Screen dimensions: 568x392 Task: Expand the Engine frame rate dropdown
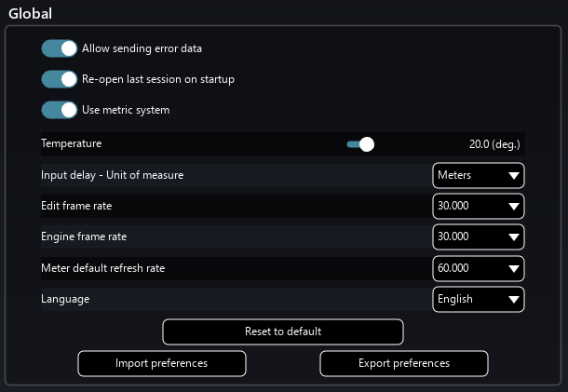(479, 237)
